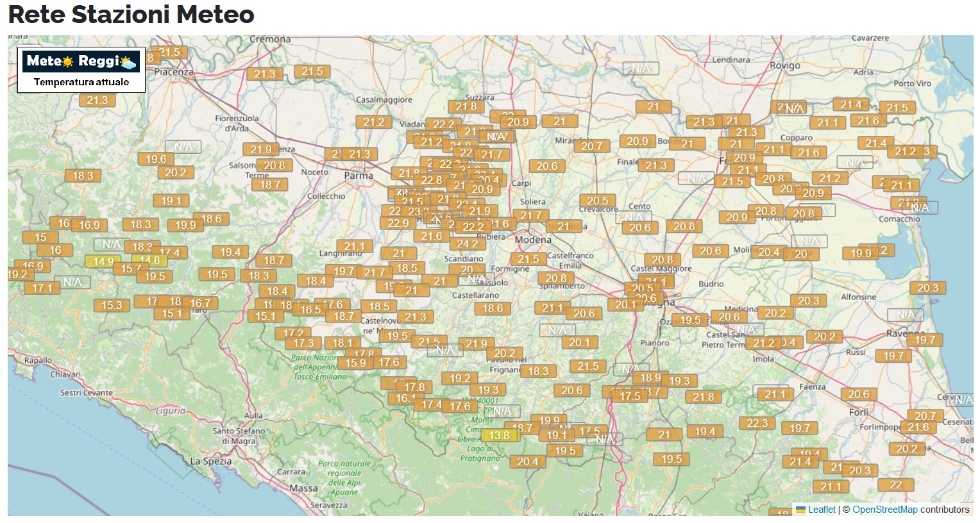Select the 20.3 marker east of Alfonsine
The image size is (980, 523).
(927, 288)
